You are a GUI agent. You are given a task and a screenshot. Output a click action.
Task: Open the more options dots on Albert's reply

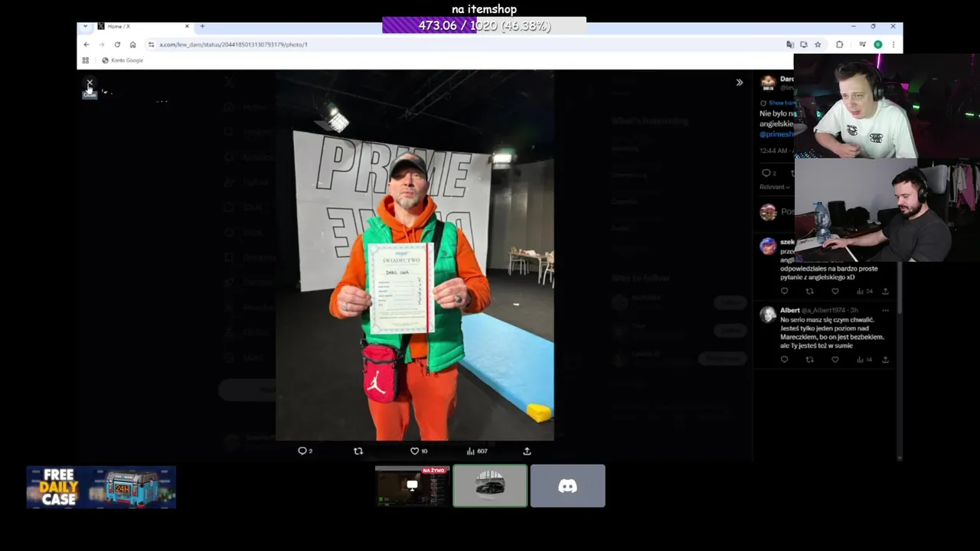coord(885,310)
